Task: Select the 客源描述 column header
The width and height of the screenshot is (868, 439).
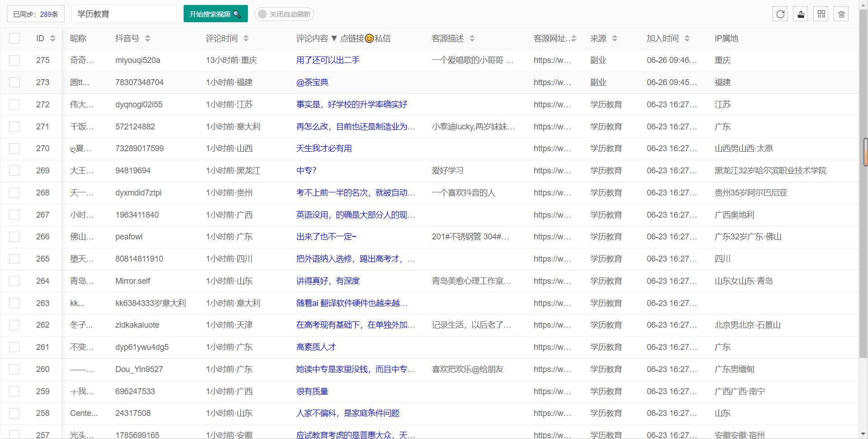Action: 449,38
